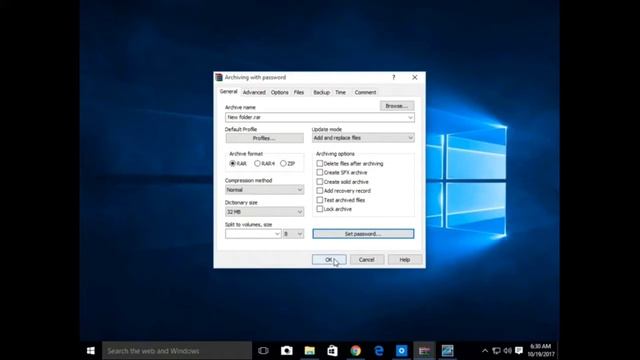Open Task View from the taskbar
The height and width of the screenshot is (360, 640).
(x=263, y=351)
